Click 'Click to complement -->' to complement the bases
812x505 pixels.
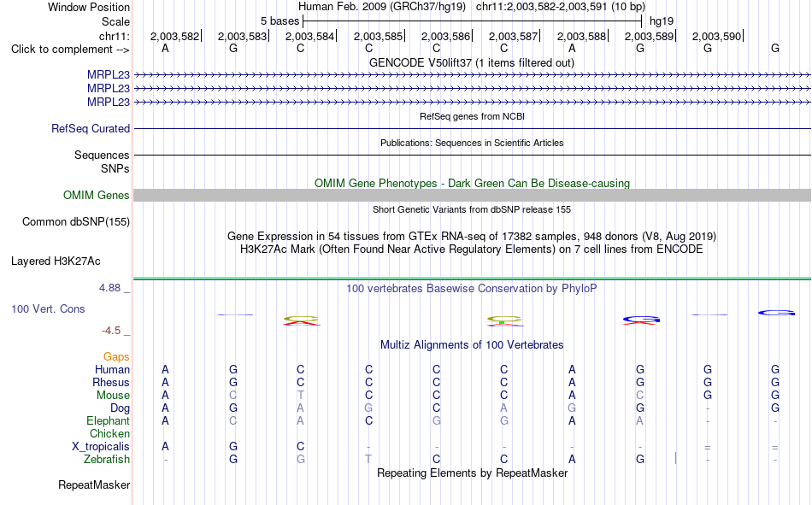[70, 50]
